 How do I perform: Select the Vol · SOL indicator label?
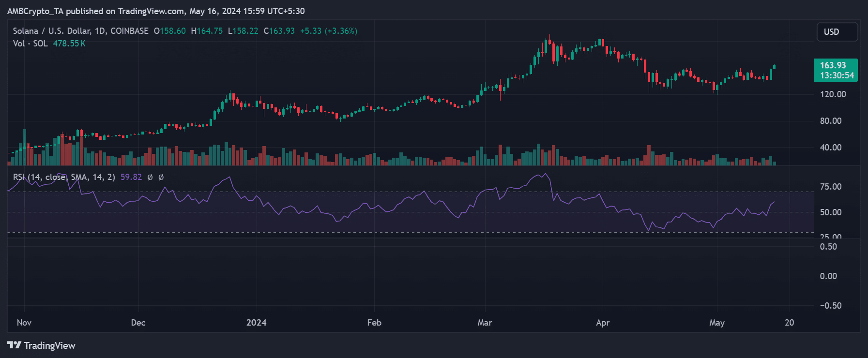coord(30,44)
